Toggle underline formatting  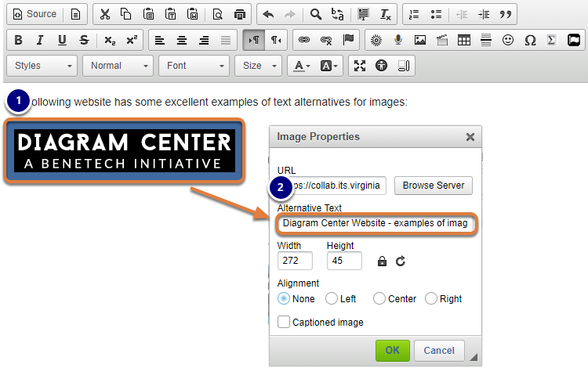tap(62, 40)
